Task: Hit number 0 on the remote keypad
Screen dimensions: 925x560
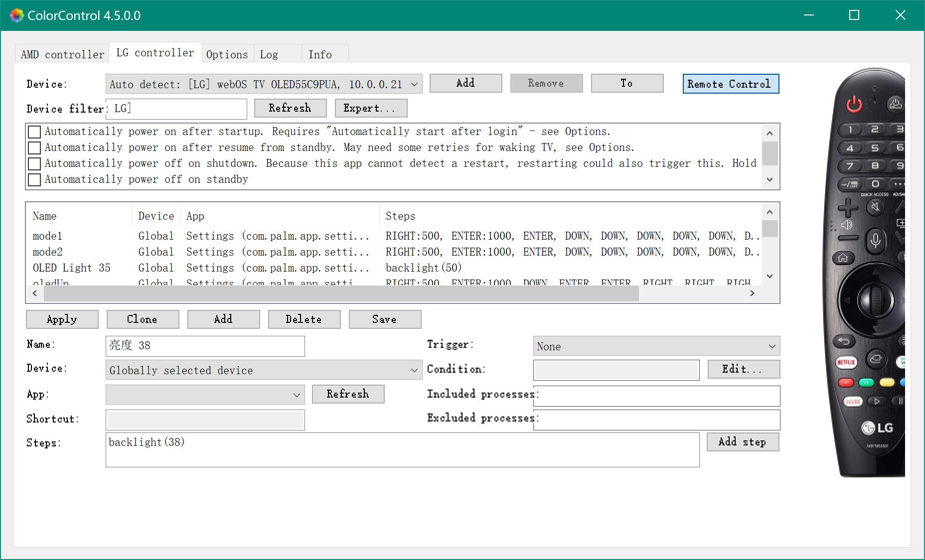Action: 875,184
